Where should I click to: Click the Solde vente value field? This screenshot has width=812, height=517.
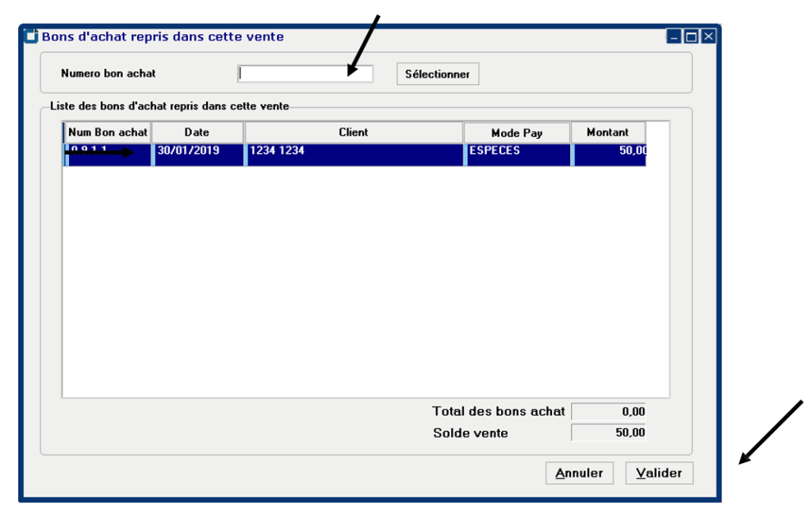608,433
